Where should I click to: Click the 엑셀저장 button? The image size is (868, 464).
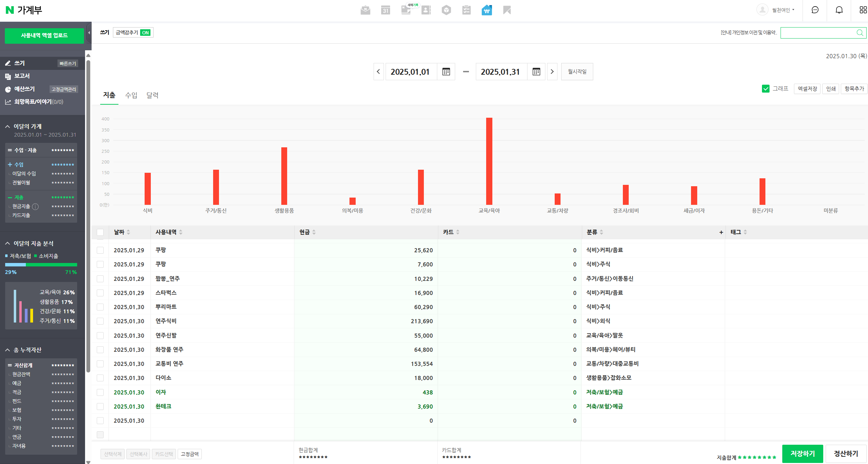pyautogui.click(x=807, y=89)
